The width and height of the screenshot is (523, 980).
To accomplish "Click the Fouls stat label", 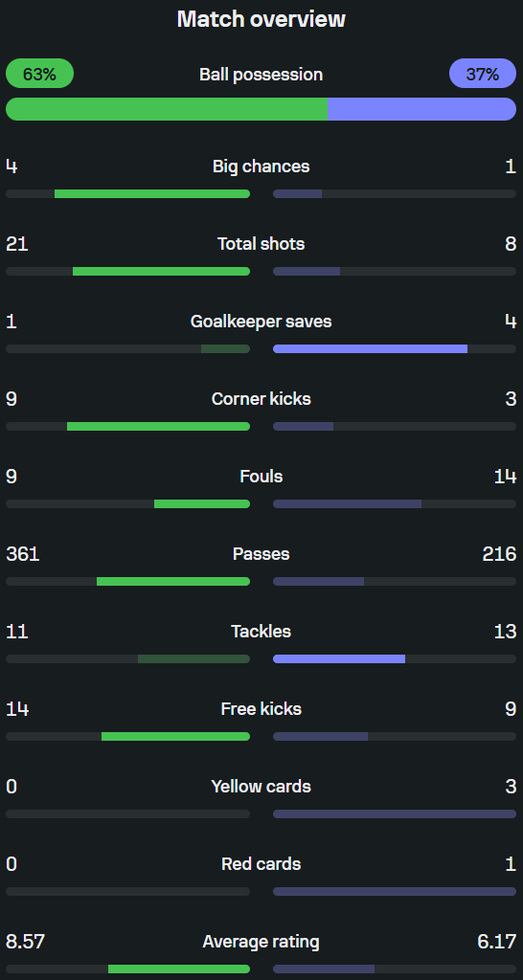I will coord(261,477).
